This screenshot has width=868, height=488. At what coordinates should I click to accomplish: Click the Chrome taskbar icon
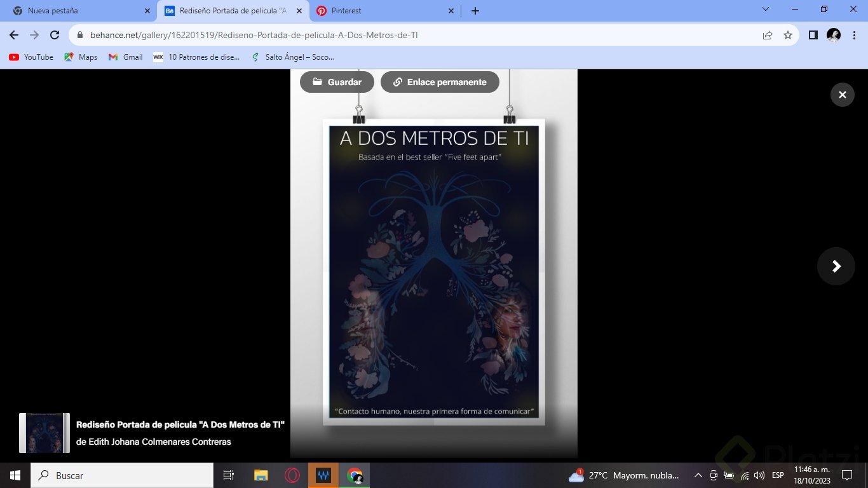pos(355,475)
